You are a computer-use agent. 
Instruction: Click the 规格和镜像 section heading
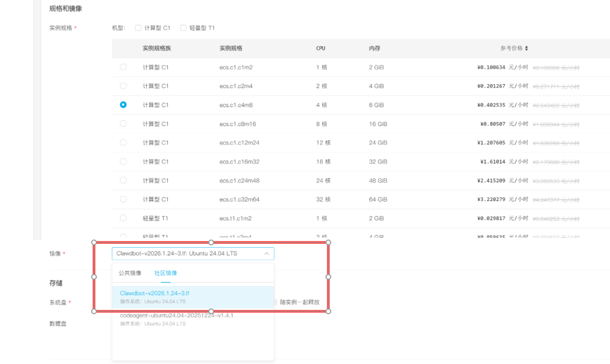(66, 8)
